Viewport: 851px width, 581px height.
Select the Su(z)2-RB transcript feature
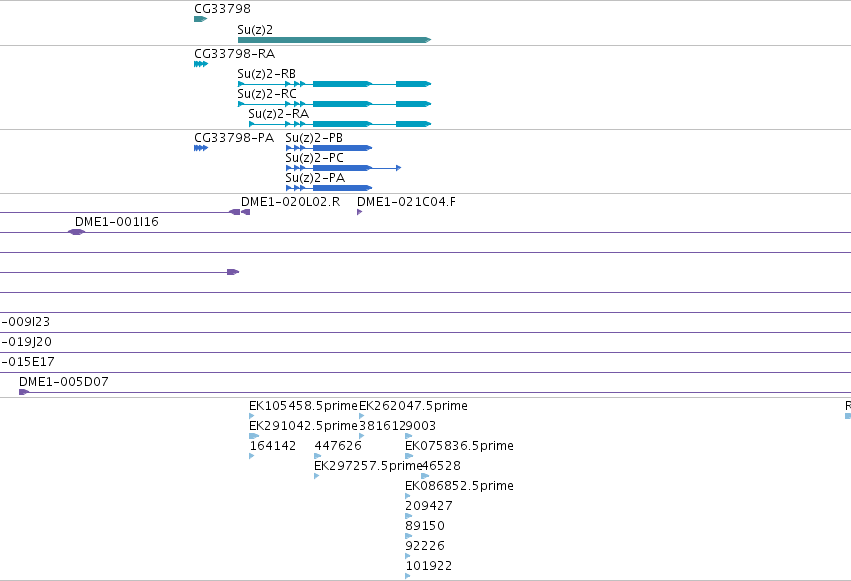(334, 84)
